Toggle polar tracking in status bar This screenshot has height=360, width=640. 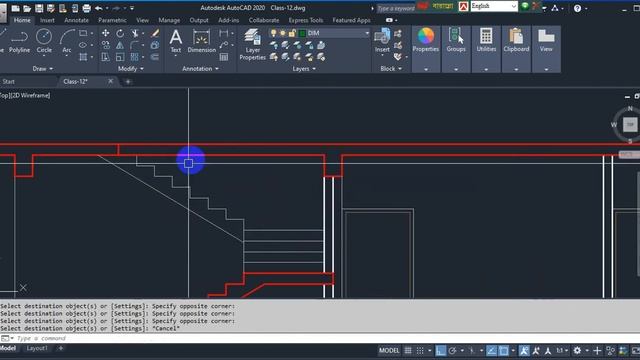(x=452, y=351)
